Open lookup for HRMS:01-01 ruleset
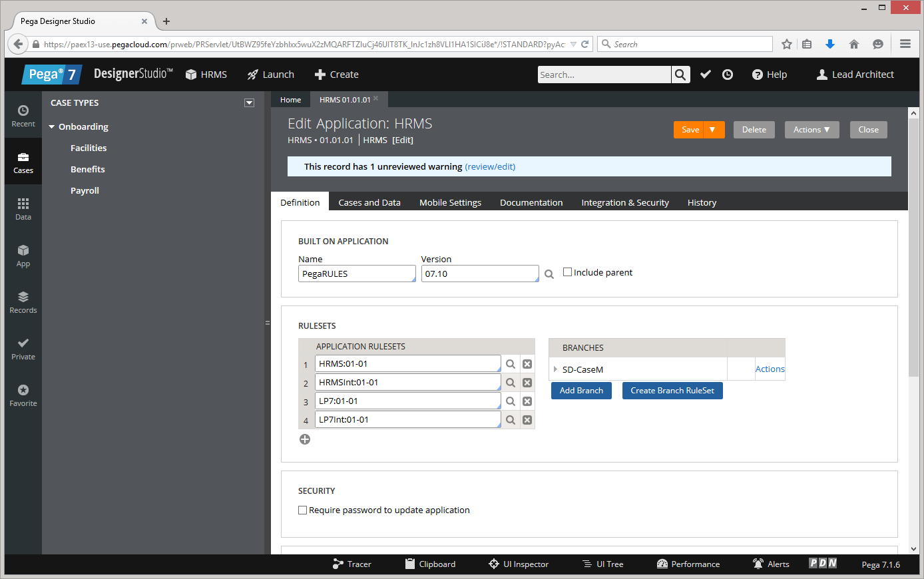This screenshot has height=579, width=924. pyautogui.click(x=511, y=364)
